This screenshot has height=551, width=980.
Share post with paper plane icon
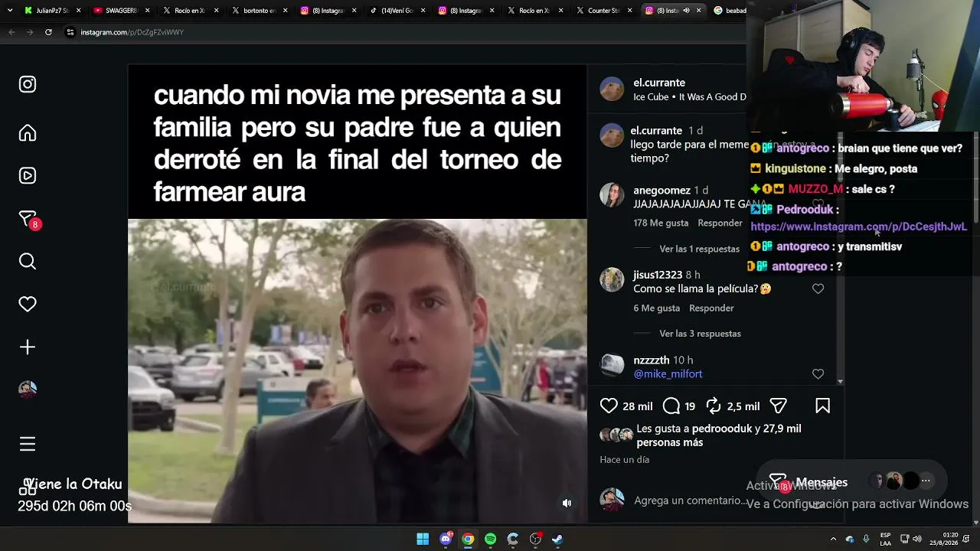(x=778, y=406)
